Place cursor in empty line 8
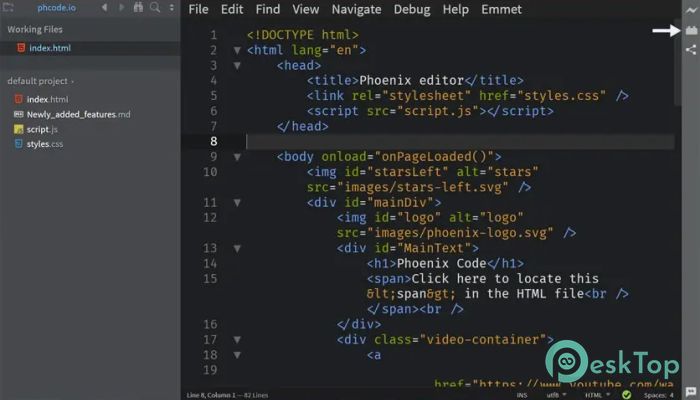This screenshot has height=400, width=700. (x=460, y=142)
